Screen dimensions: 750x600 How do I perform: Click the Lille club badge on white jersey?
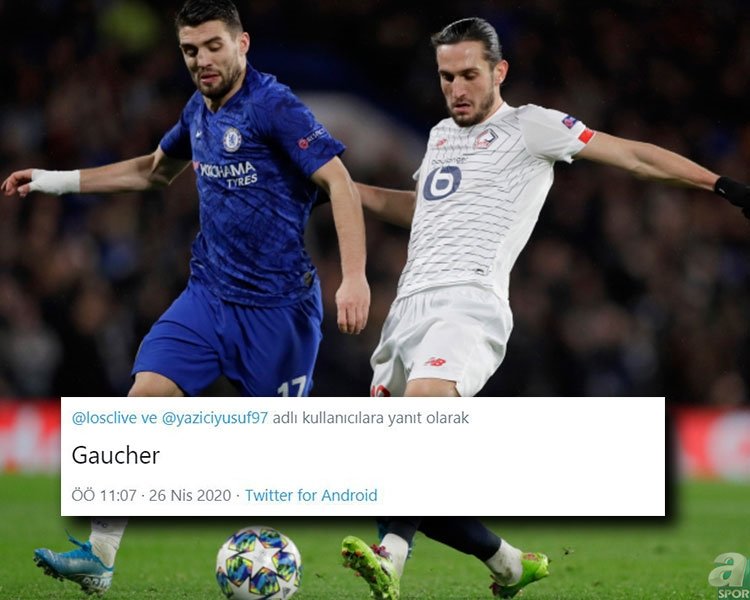pos(485,139)
